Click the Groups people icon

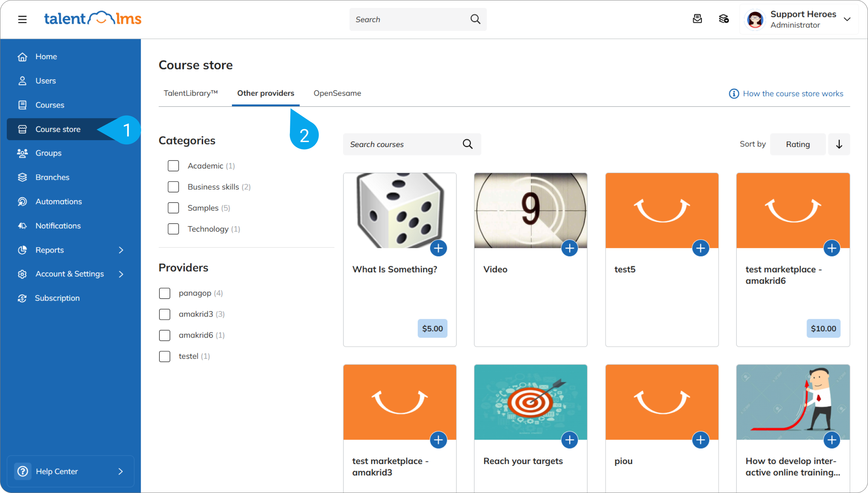(22, 153)
